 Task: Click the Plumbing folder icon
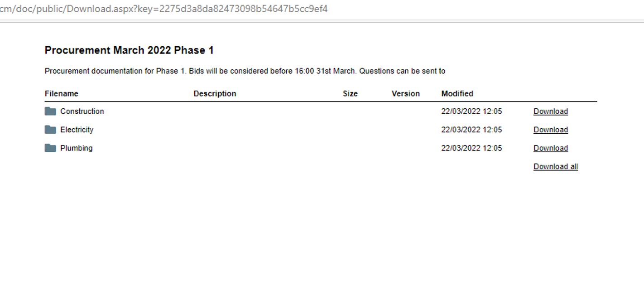point(50,148)
